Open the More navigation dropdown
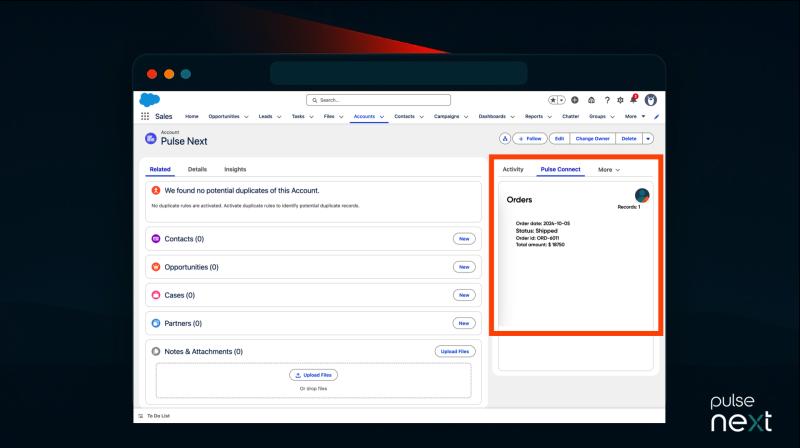 pos(635,116)
